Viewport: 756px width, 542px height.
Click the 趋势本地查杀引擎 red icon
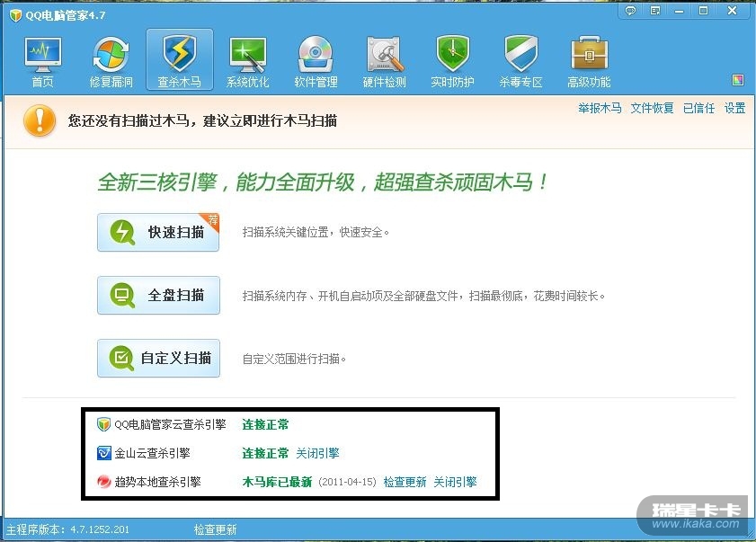pyautogui.click(x=103, y=482)
